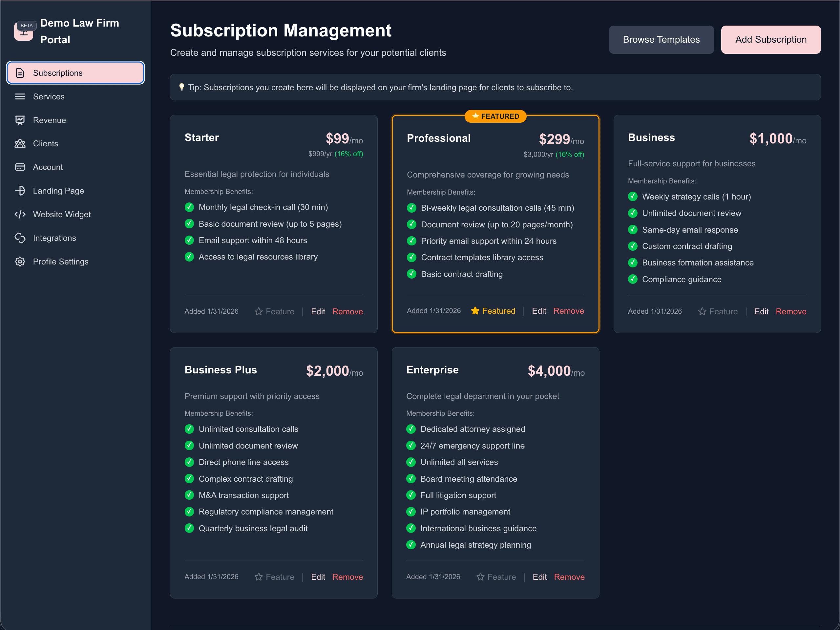
Task: Toggle Feature on the Enterprise plan
Action: 496,577
